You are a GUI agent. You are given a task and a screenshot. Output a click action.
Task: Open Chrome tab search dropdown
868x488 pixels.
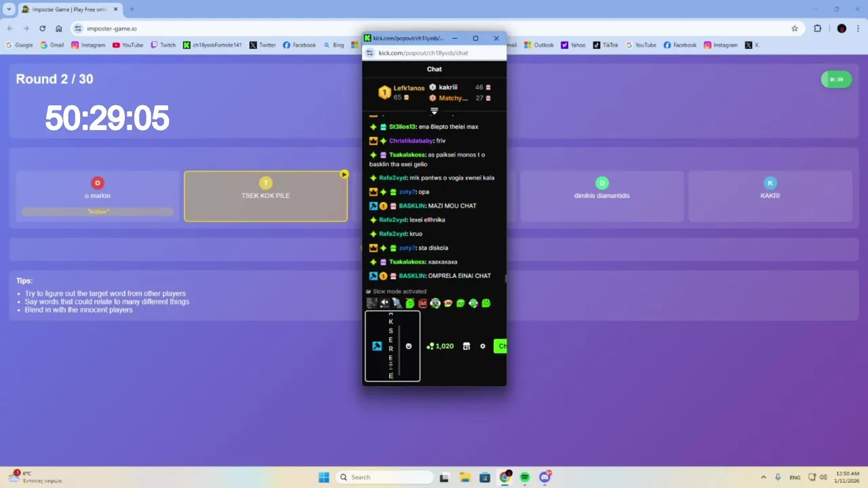pyautogui.click(x=9, y=9)
